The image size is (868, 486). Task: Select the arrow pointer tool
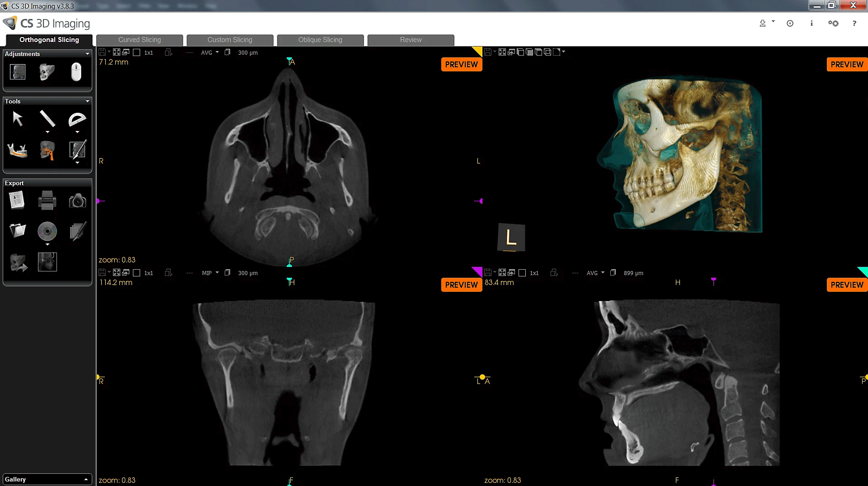pyautogui.click(x=18, y=119)
